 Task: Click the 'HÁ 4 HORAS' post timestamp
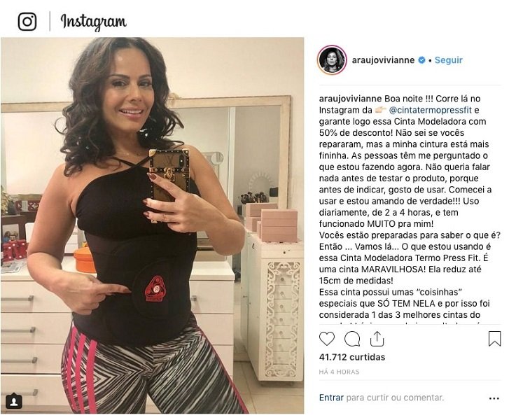coord(339,372)
